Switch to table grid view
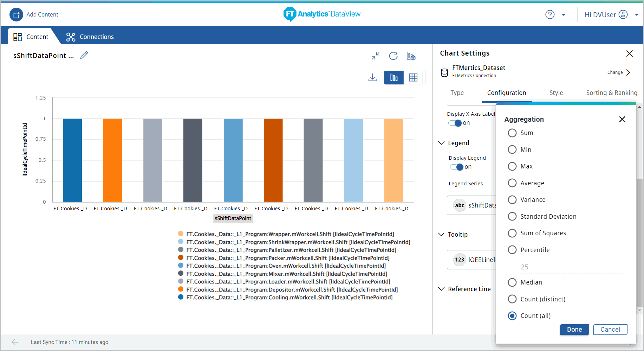The image size is (644, 351). [413, 77]
